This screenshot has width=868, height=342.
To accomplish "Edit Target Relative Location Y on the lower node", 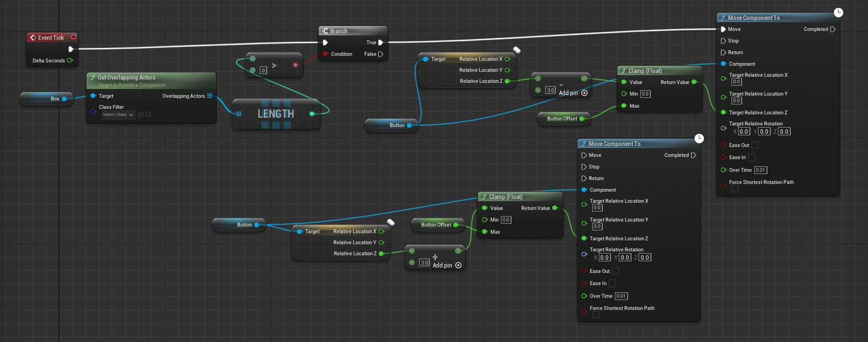I will [597, 227].
